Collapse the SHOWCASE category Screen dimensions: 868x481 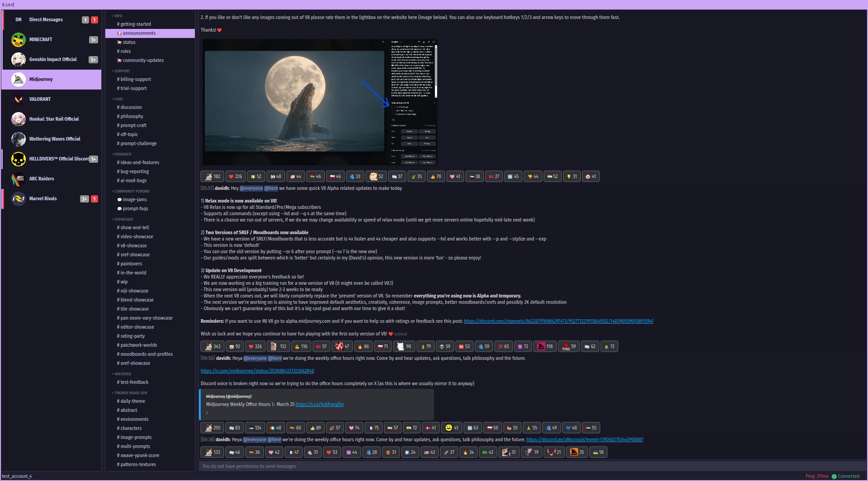[122, 219]
